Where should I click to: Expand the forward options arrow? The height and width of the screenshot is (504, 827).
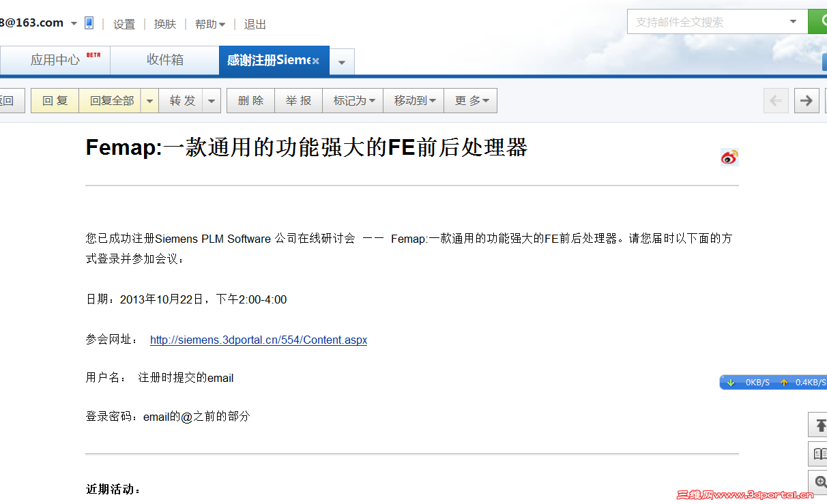pyautogui.click(x=212, y=101)
